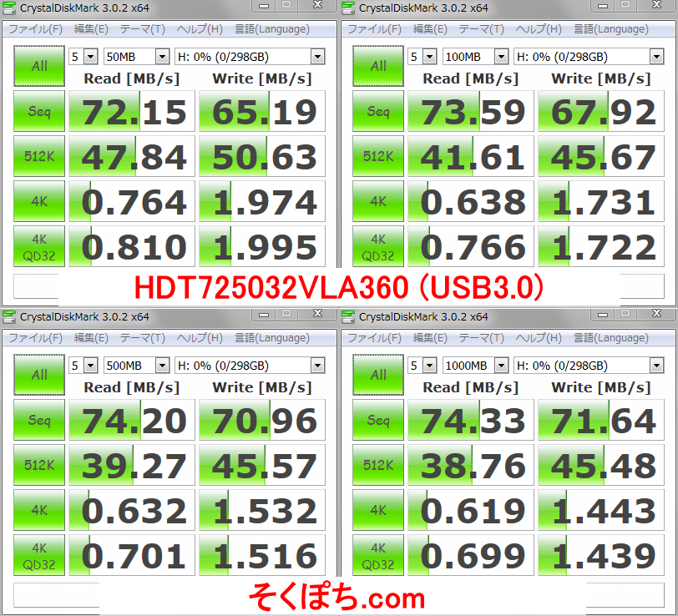The width and height of the screenshot is (678, 616).
Task: Run the 4K test in the 50MB window
Action: click(39, 201)
